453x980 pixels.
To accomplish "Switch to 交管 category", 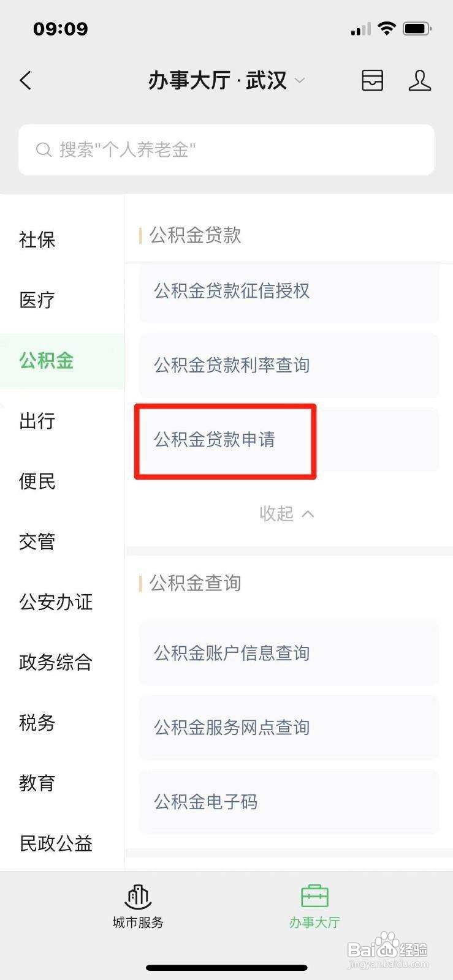I will pos(37,541).
